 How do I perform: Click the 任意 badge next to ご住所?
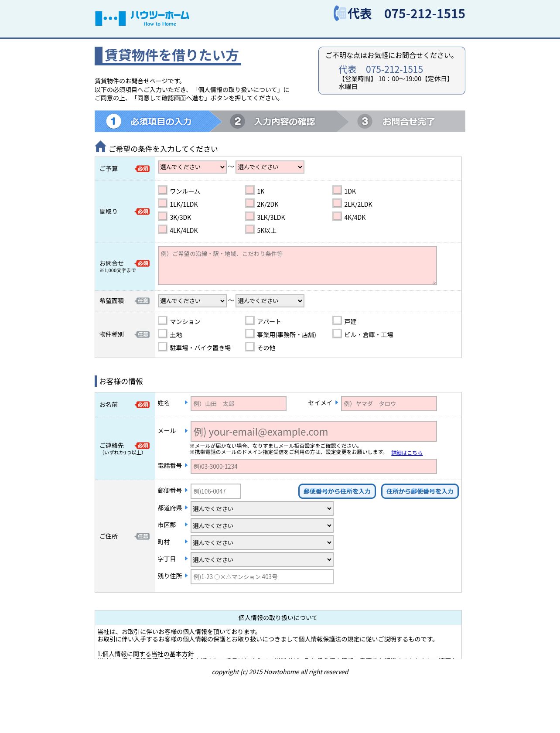click(142, 536)
